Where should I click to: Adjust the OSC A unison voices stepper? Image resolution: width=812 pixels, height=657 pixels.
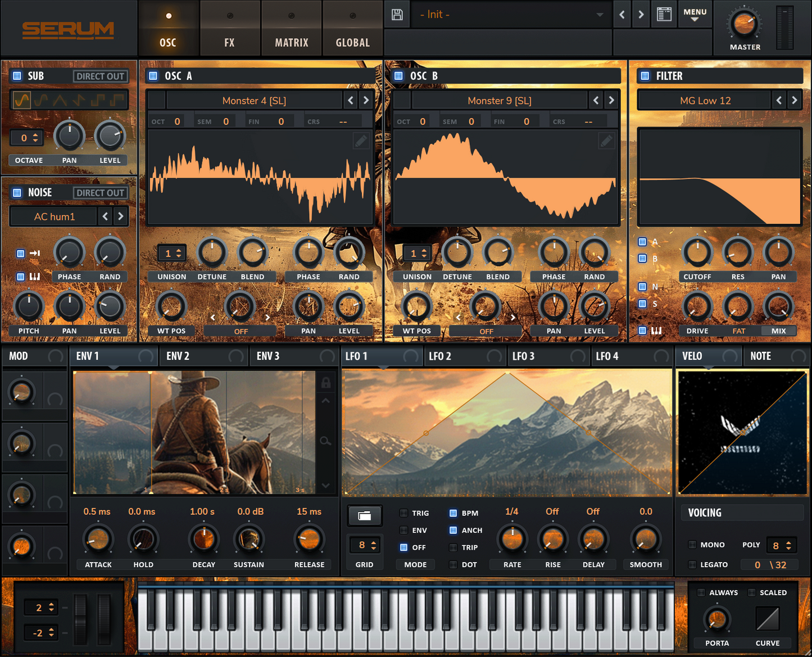[172, 253]
